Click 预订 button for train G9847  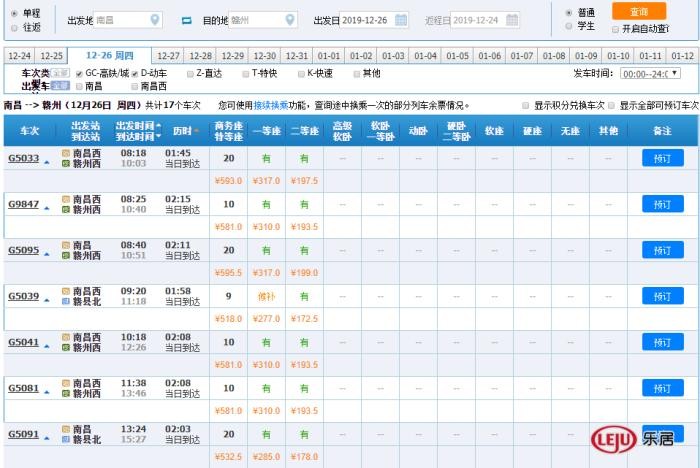[662, 204]
